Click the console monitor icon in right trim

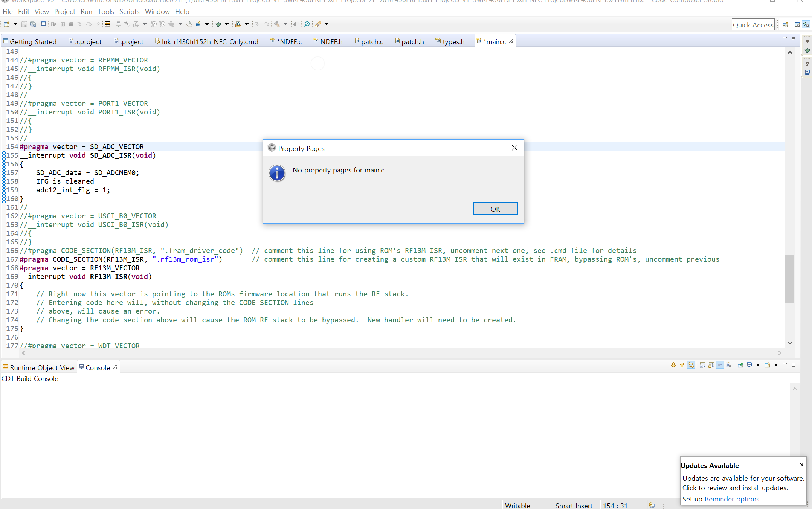click(x=807, y=72)
